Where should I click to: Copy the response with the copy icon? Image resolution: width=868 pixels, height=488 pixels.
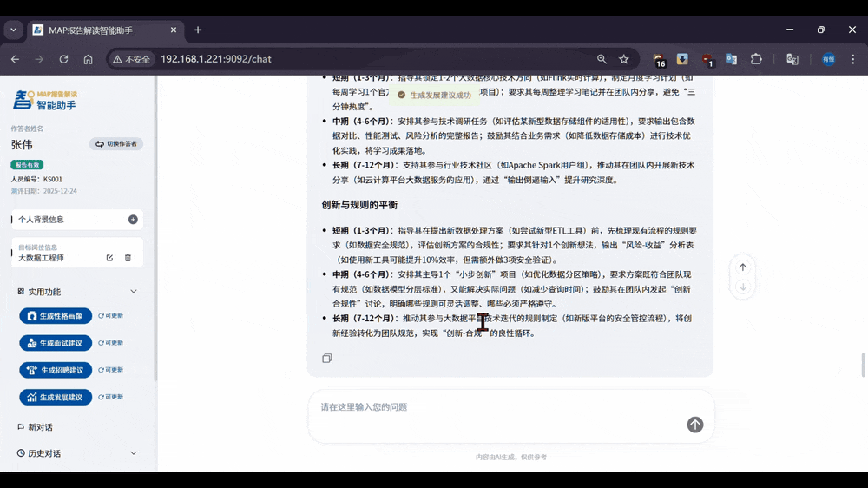[x=327, y=359]
